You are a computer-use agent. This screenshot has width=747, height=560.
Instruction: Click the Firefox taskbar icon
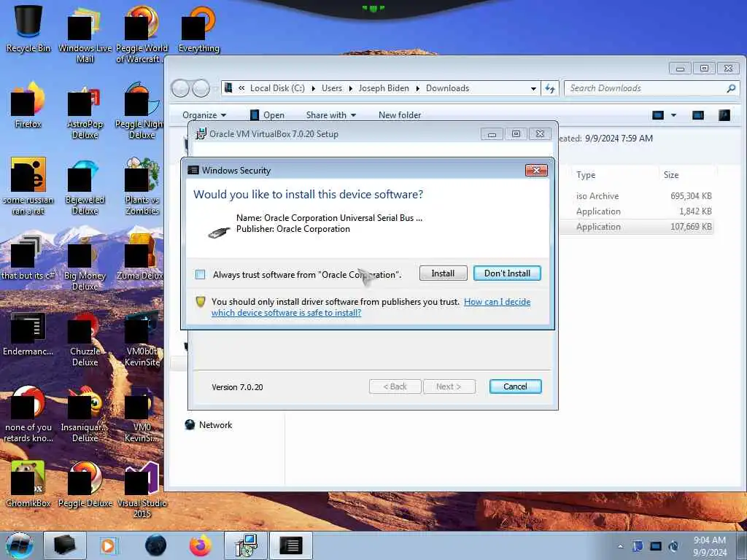200,545
